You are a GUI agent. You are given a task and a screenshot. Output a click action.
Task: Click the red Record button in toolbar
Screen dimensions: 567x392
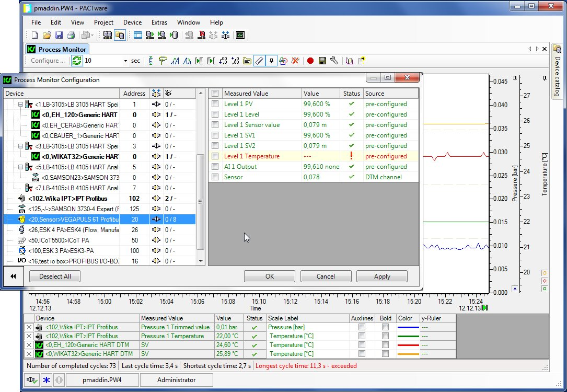click(x=310, y=61)
